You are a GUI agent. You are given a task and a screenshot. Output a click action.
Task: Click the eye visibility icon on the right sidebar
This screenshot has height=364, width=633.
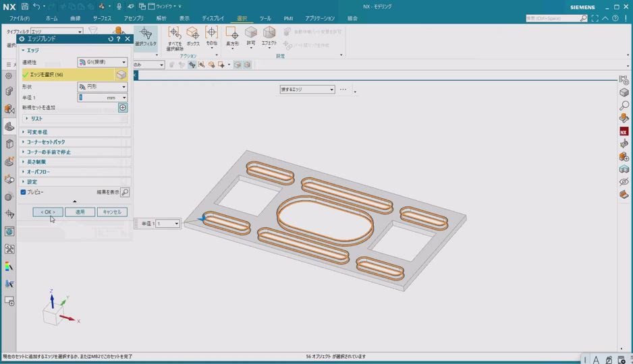[624, 181]
